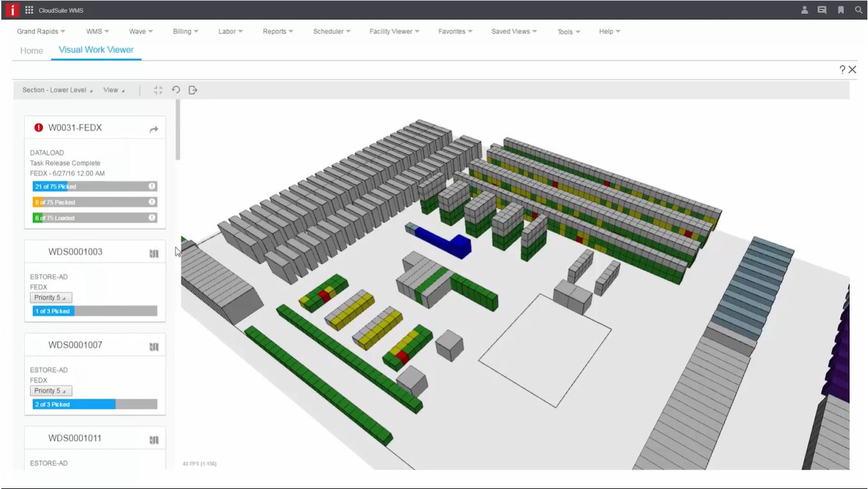Expand the Tools menu

[569, 31]
